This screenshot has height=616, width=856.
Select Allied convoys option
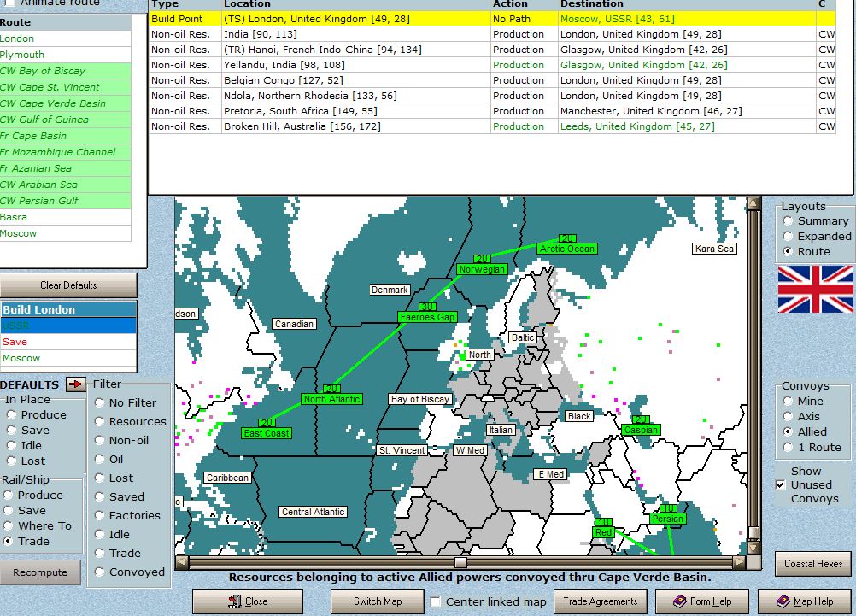788,432
